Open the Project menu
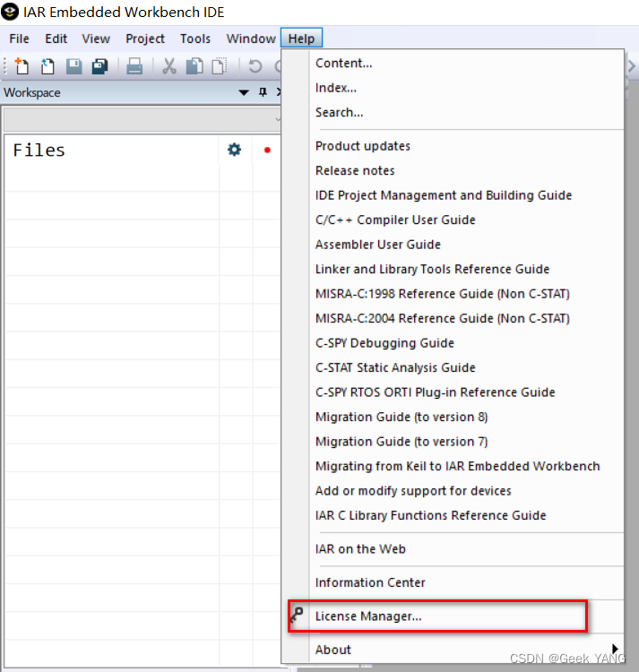639x672 pixels. [x=145, y=39]
